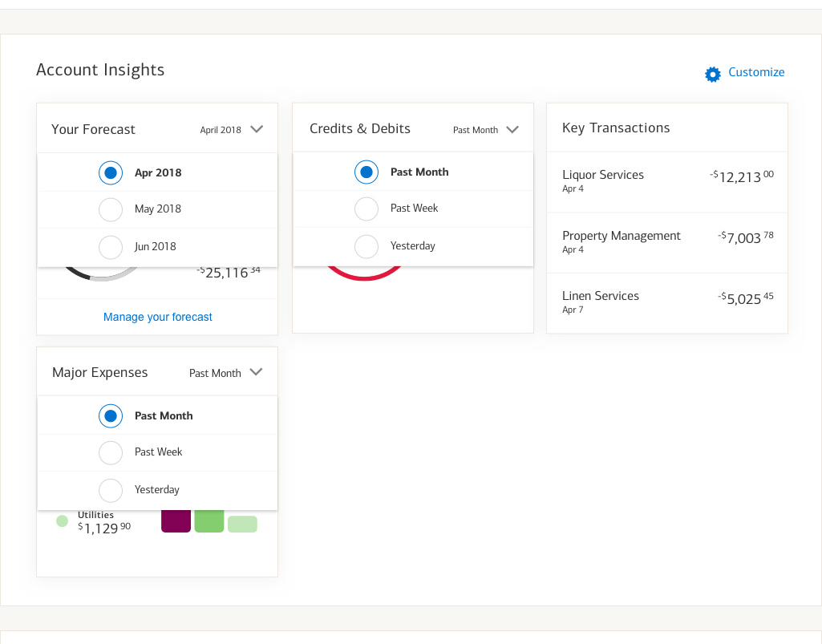
Task: Click the green expense bar
Action: pos(209,520)
